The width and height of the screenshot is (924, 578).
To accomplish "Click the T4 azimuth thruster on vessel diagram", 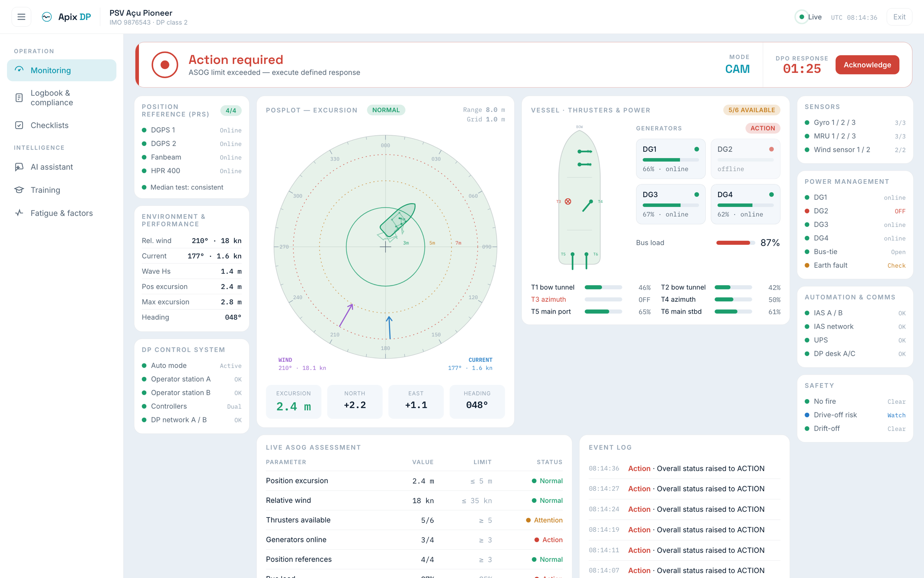I will point(588,206).
